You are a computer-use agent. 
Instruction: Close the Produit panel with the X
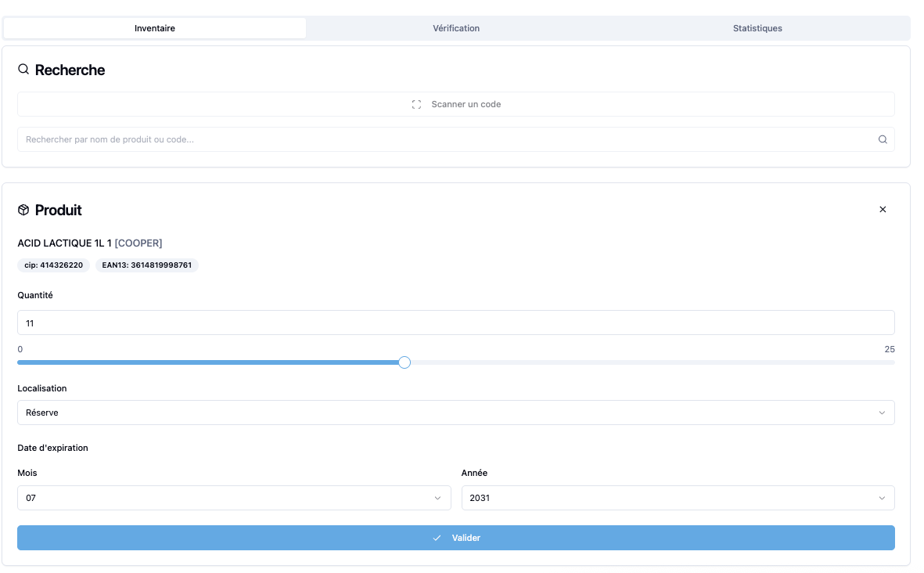pyautogui.click(x=883, y=210)
